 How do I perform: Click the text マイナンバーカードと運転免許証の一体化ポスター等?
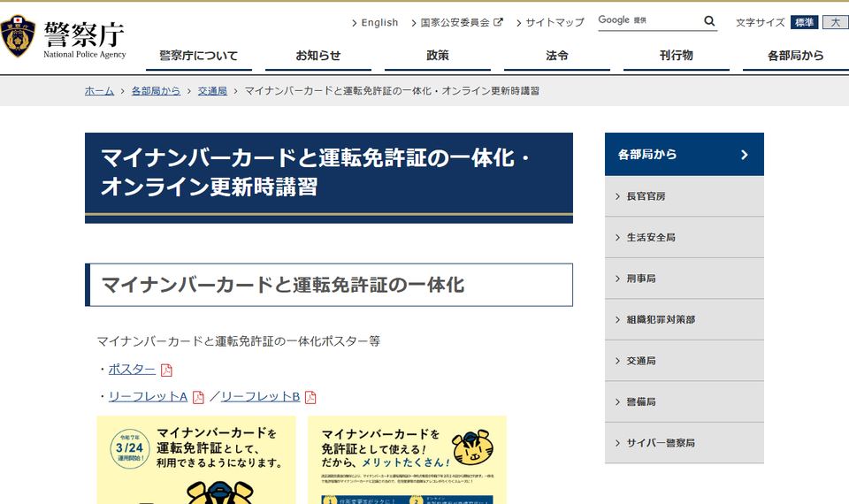pos(239,341)
